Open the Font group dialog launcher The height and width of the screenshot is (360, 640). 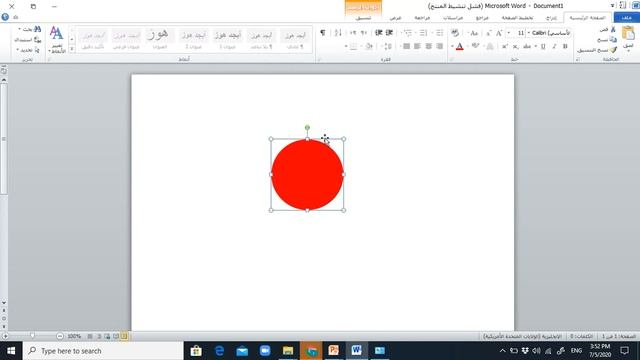point(452,60)
